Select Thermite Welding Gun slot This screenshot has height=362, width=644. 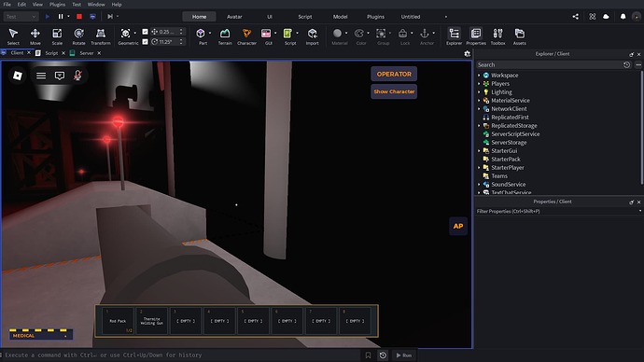pos(151,321)
